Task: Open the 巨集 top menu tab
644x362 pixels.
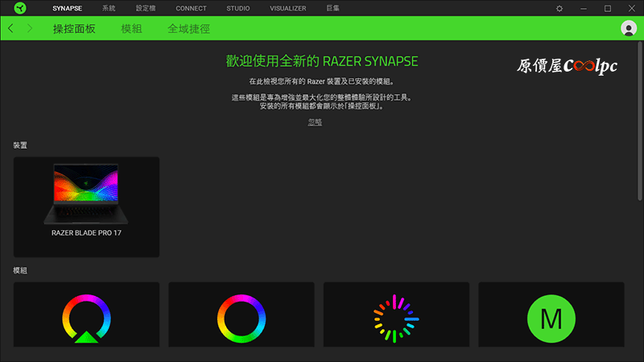Action: 332,8
